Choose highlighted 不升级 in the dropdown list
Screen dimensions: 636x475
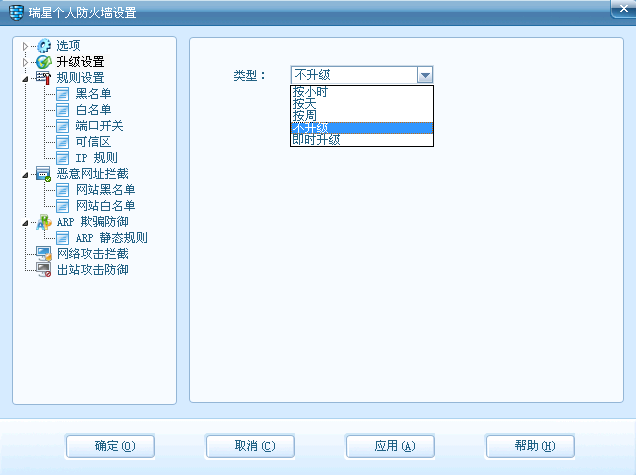click(362, 128)
